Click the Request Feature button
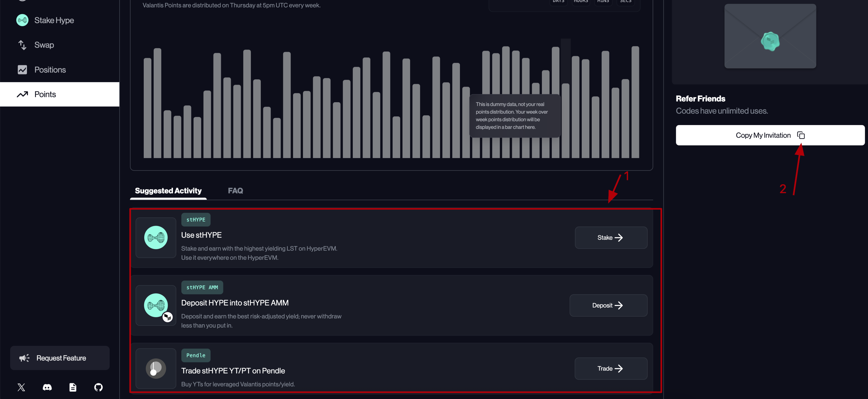Viewport: 868px width, 399px height. (x=60, y=358)
